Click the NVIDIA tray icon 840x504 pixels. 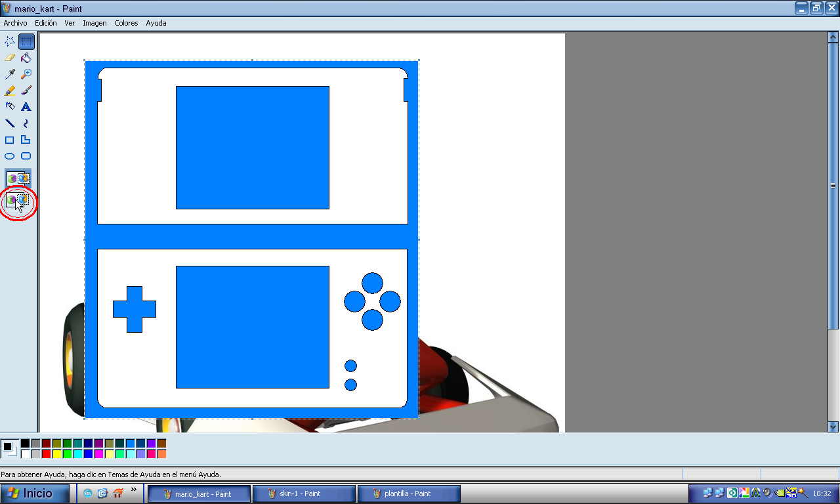779,493
